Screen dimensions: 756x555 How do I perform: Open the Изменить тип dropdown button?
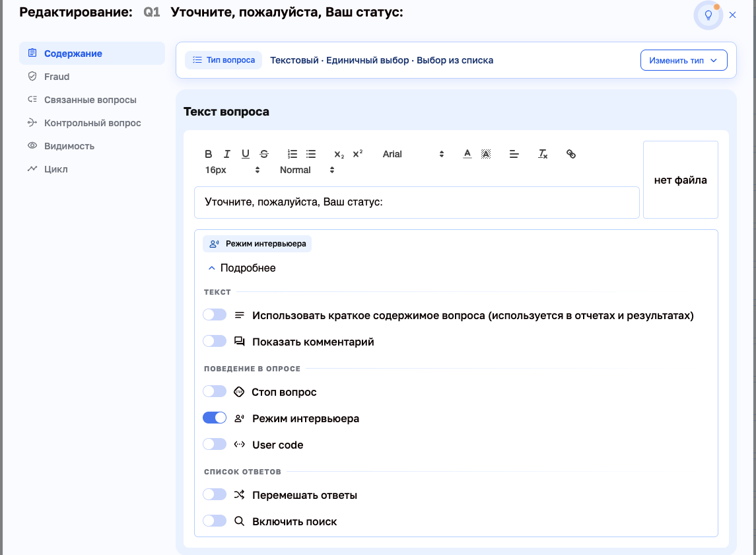(683, 60)
